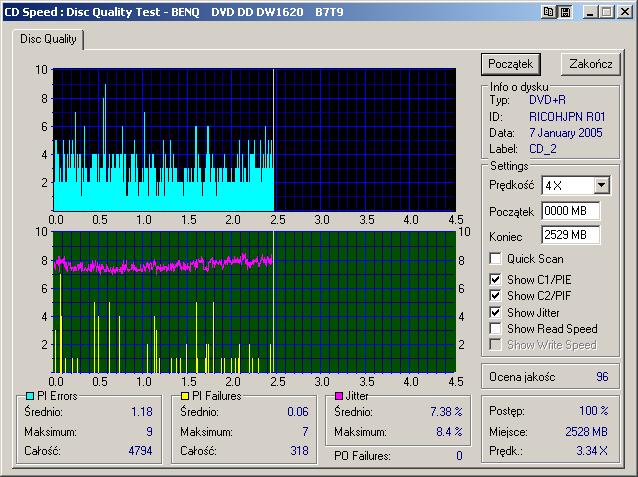This screenshot has height=477, width=638.
Task: Click the label value CD_2
Action: [x=543, y=149]
